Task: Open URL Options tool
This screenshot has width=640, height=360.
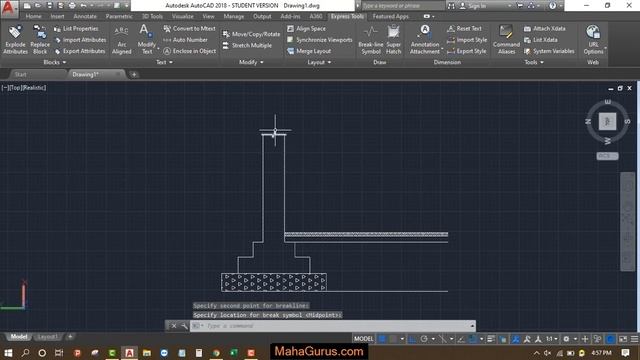Action: click(x=593, y=40)
